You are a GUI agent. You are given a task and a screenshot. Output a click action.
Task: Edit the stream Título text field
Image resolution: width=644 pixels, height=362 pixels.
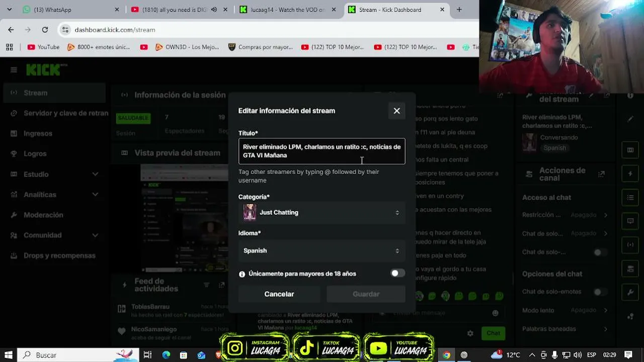[x=321, y=151]
